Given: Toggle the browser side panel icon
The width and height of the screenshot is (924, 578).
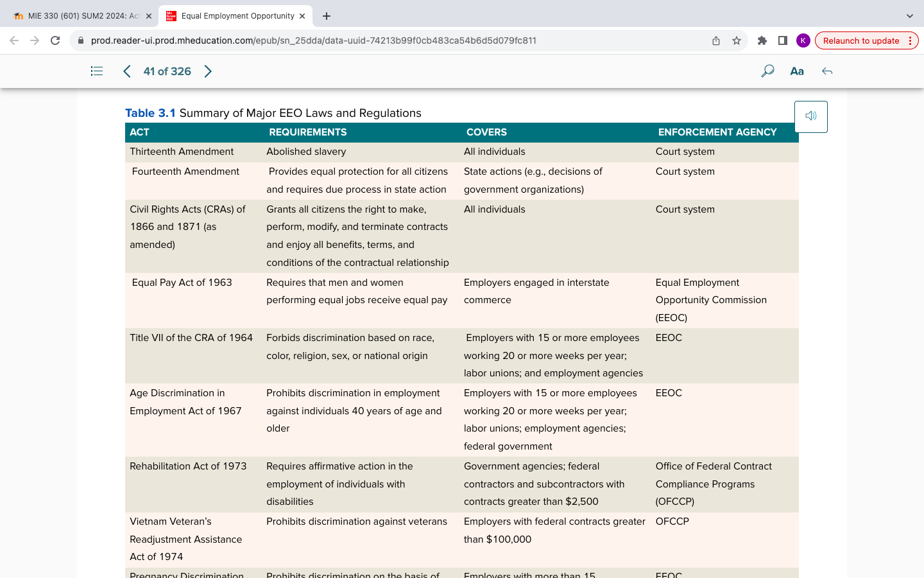Looking at the screenshot, I should tap(783, 40).
